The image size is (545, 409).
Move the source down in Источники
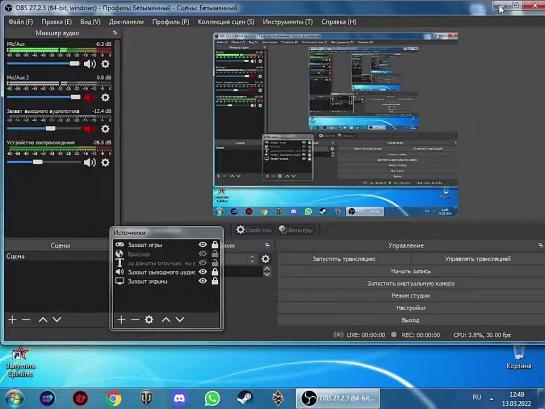(x=180, y=319)
